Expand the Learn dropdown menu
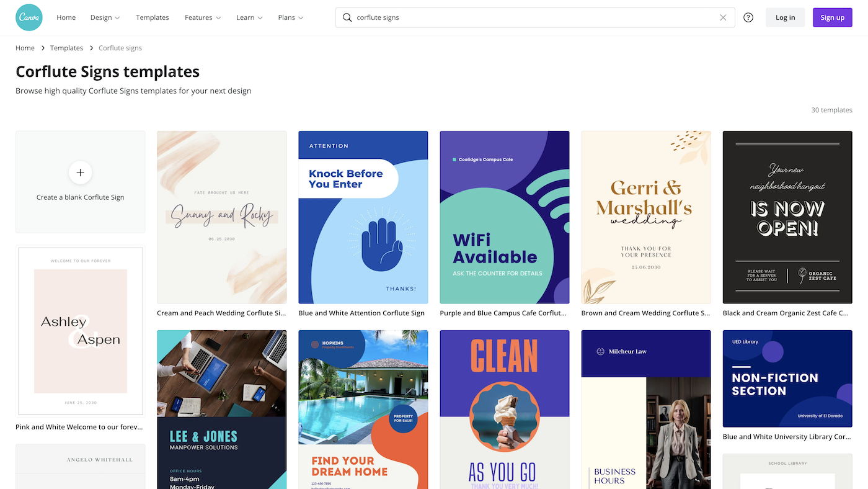The image size is (868, 489). click(x=249, y=17)
